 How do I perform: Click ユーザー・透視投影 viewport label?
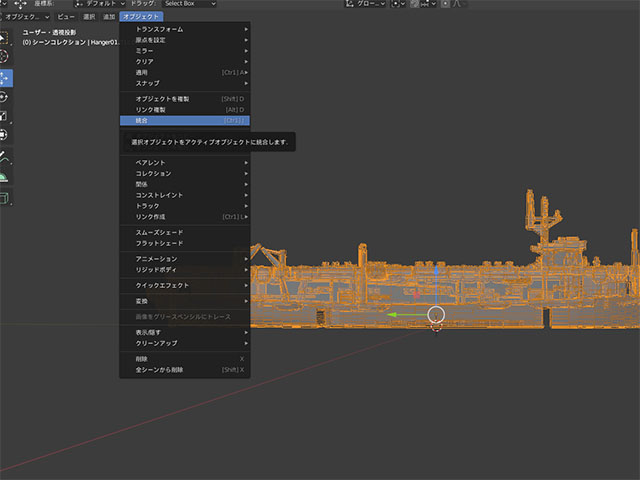pos(49,32)
